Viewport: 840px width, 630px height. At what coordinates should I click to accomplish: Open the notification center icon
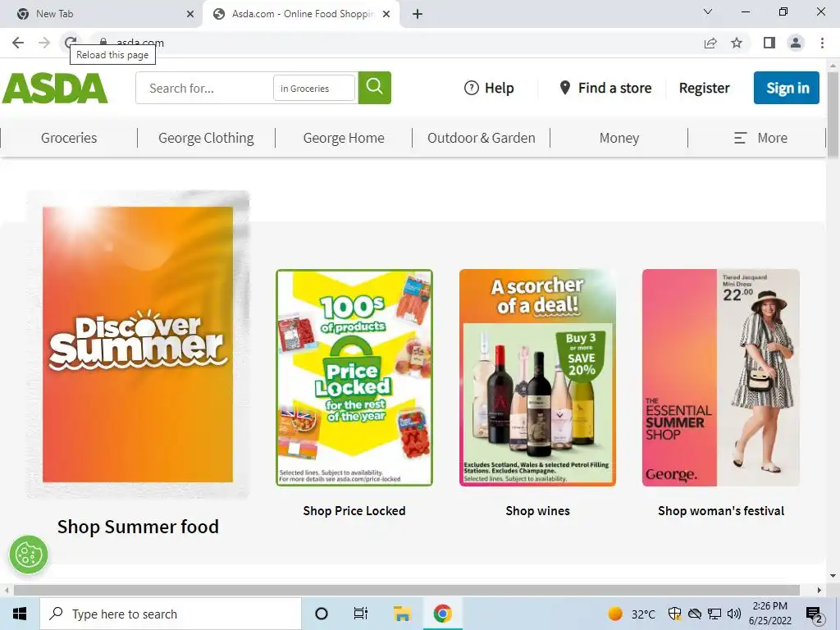coord(815,614)
